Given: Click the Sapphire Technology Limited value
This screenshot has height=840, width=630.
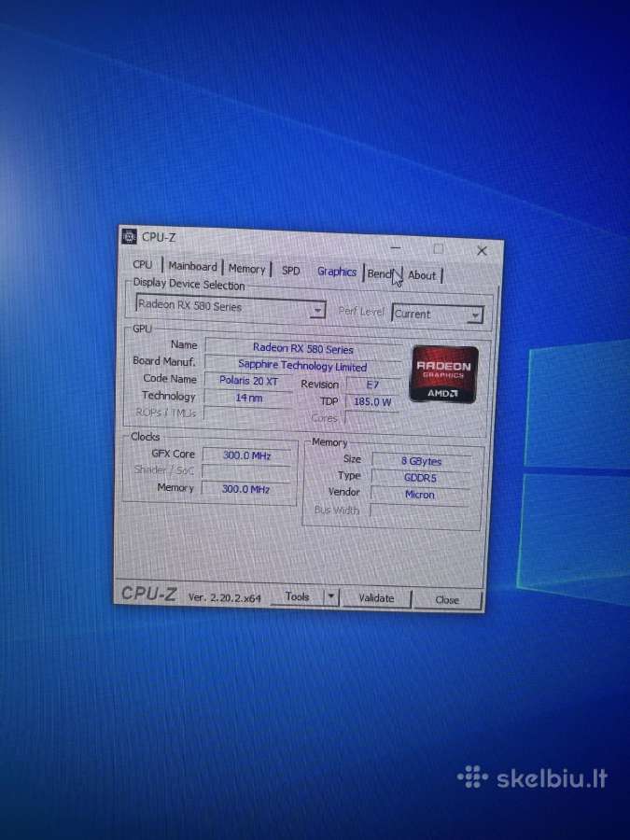Looking at the screenshot, I should [x=302, y=366].
